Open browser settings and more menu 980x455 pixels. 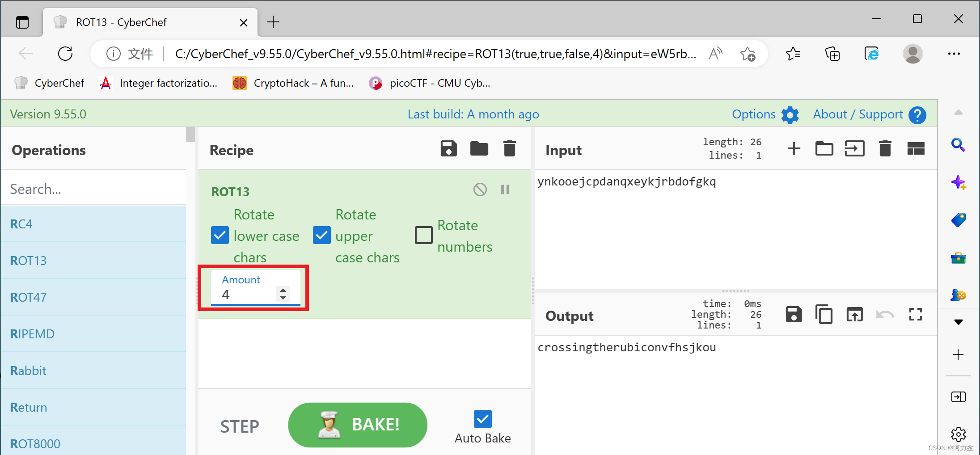[954, 54]
